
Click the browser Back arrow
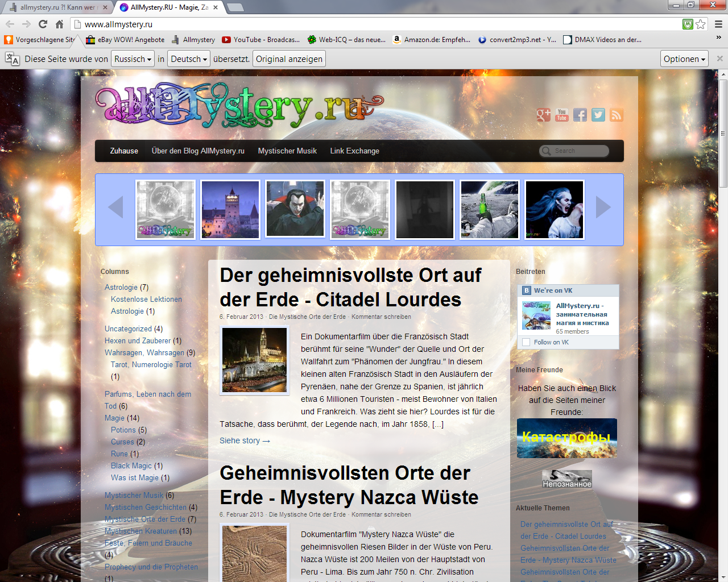coord(10,24)
